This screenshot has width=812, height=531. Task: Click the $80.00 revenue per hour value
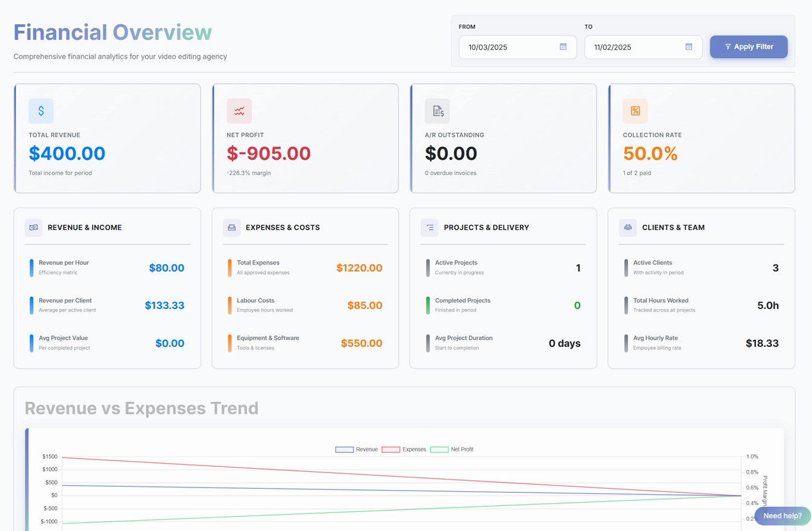167,268
